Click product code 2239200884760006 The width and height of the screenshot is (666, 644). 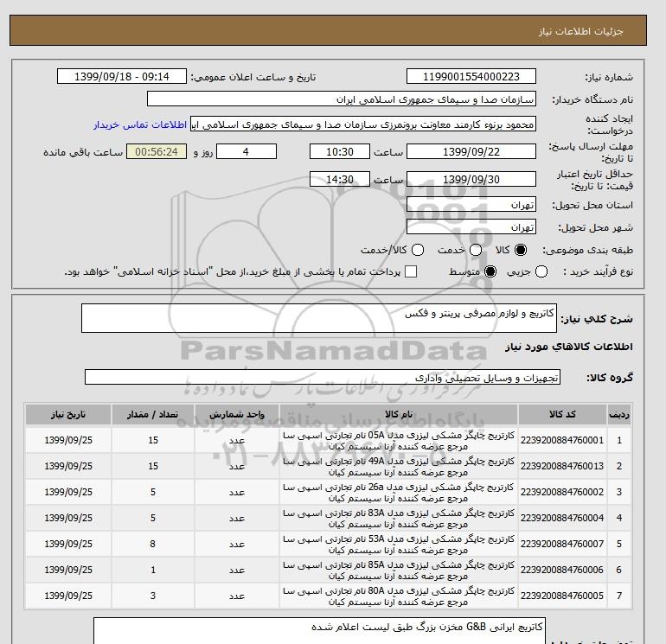pos(562,570)
